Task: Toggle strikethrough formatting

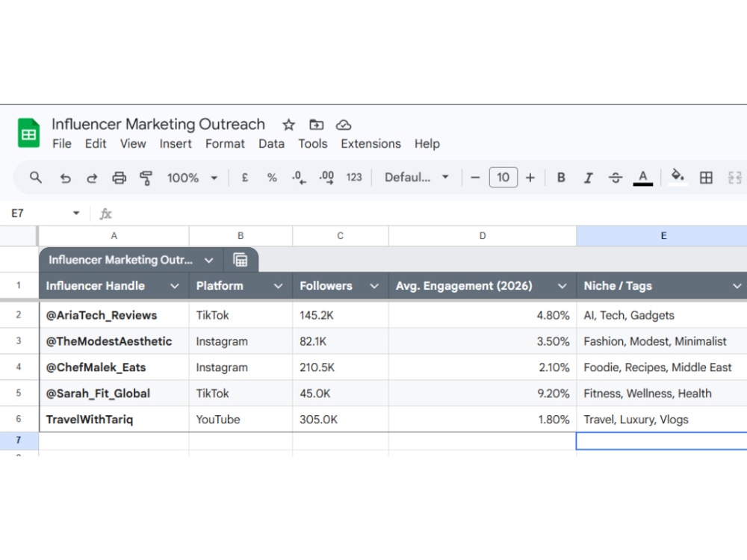Action: point(616,178)
